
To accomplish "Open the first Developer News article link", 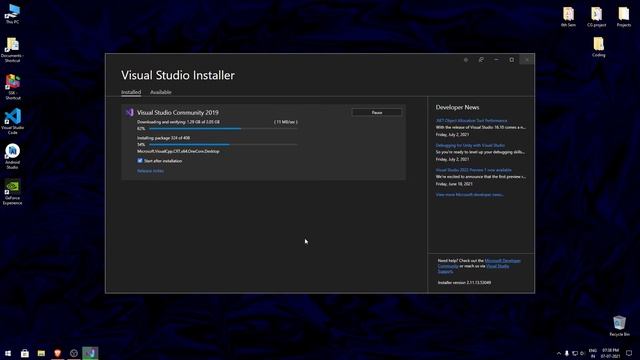I will [471, 121].
